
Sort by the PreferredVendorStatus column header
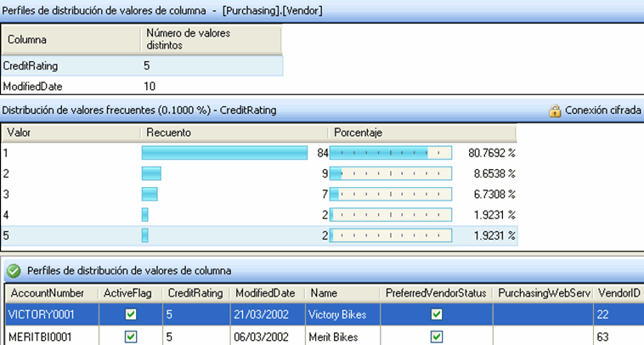tap(436, 293)
